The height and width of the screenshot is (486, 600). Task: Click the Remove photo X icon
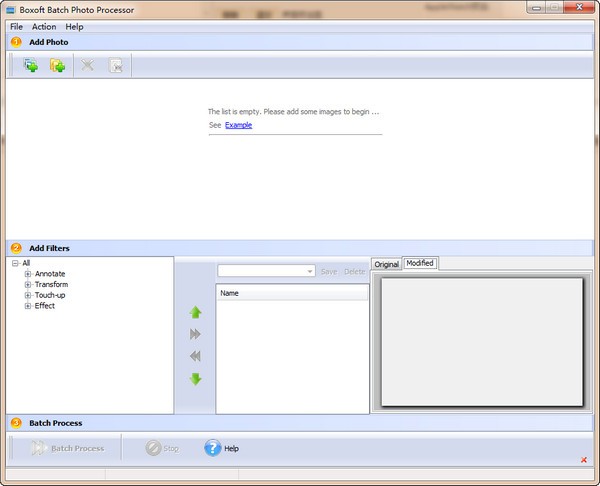point(88,66)
